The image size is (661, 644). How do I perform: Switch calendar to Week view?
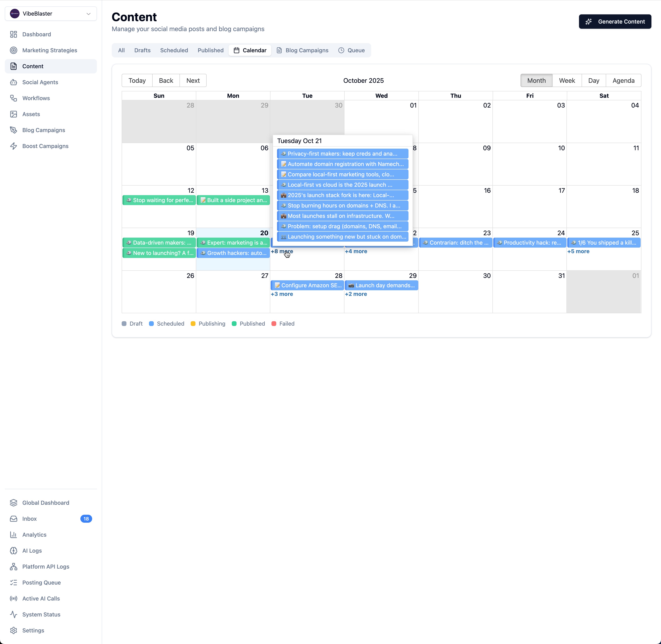567,81
